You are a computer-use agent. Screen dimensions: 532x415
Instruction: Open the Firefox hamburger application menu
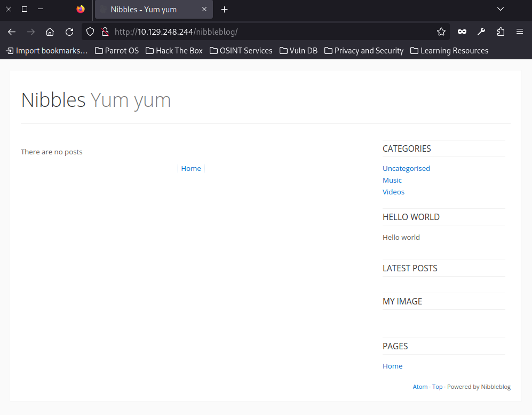coord(519,32)
